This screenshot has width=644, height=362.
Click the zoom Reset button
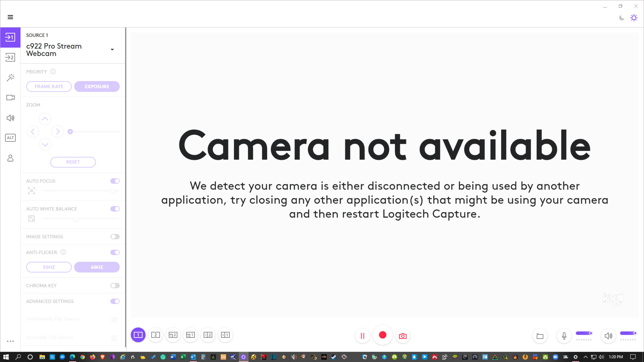pyautogui.click(x=73, y=162)
